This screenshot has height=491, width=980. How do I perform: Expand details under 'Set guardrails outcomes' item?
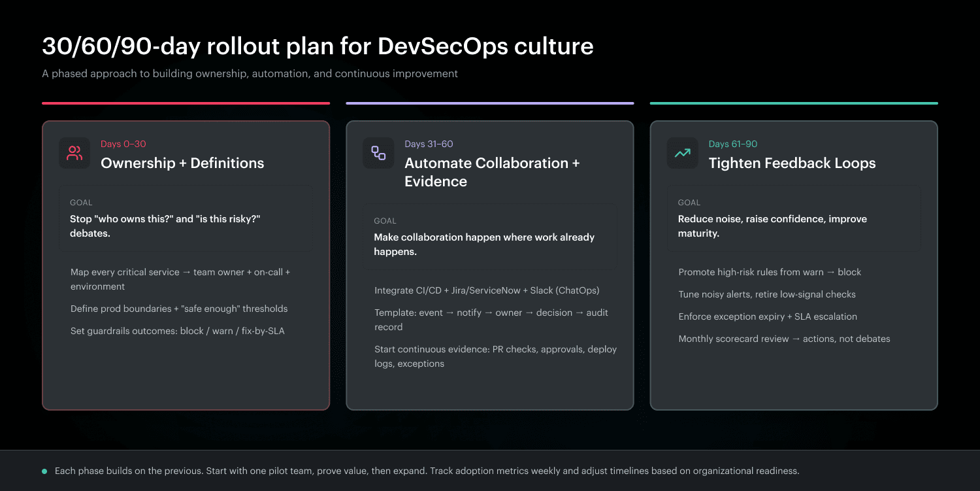coord(177,331)
